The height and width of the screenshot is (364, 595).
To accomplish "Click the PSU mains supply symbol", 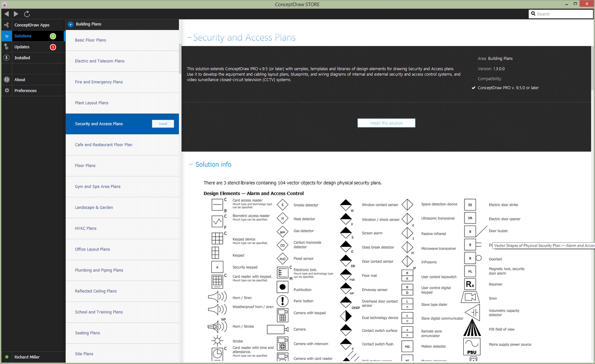I will (x=472, y=347).
